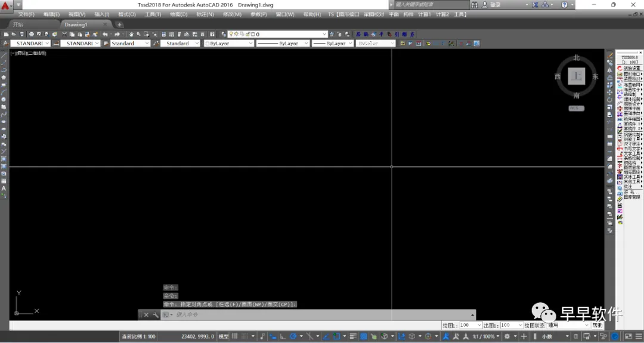Open the dimension style STANDARD dropdown
Screen dimensions: 644x343
[80, 43]
